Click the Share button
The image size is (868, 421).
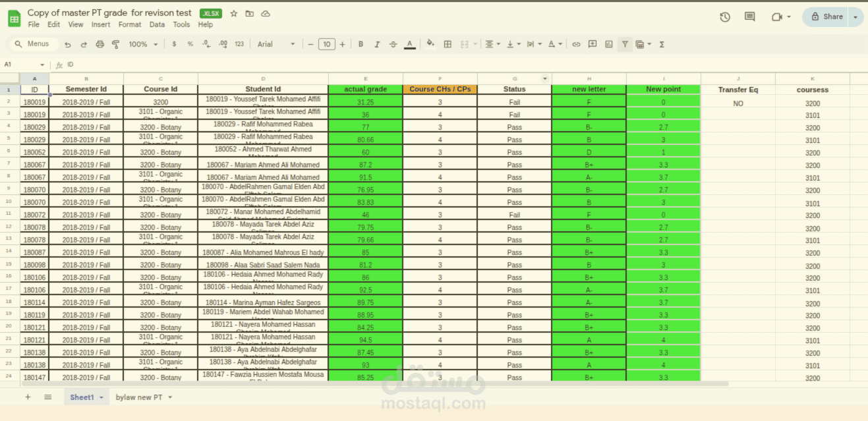(826, 17)
